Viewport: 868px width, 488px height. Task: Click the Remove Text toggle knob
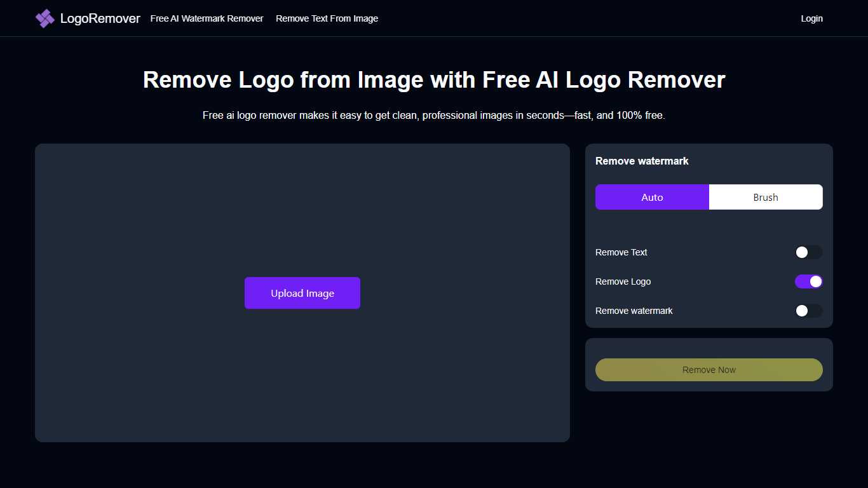point(801,252)
